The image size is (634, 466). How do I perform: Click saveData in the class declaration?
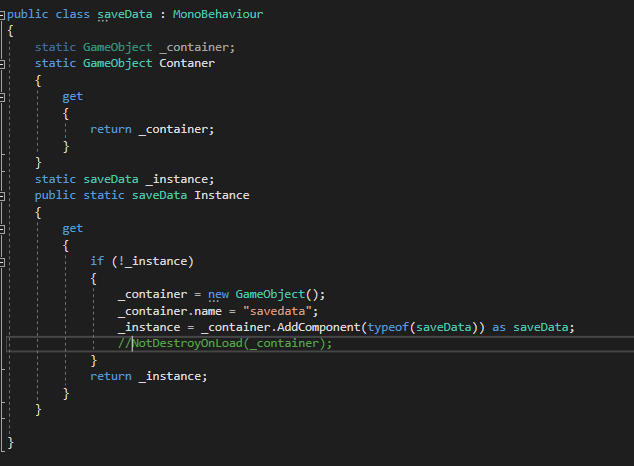click(125, 14)
